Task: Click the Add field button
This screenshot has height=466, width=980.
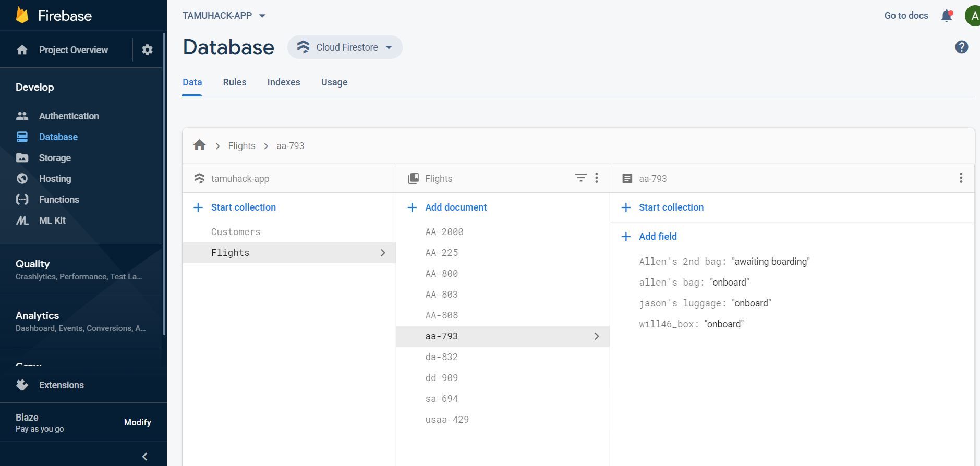Action: (x=658, y=237)
